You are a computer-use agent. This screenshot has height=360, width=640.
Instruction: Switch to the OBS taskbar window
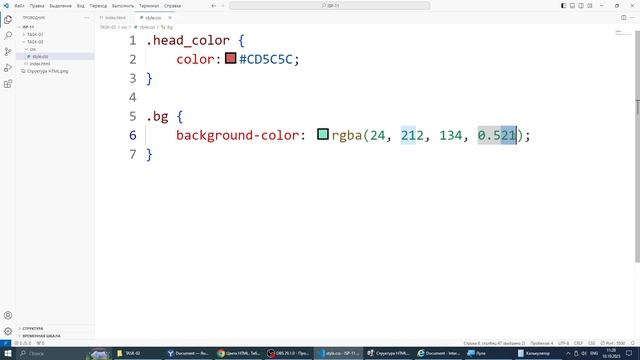[x=289, y=353]
